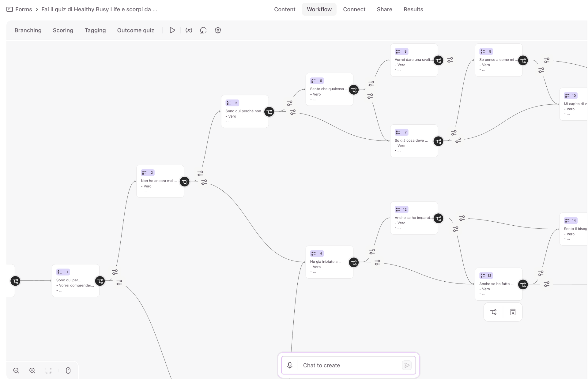588x383 pixels.
Task: Click the play preview icon
Action: click(x=172, y=30)
